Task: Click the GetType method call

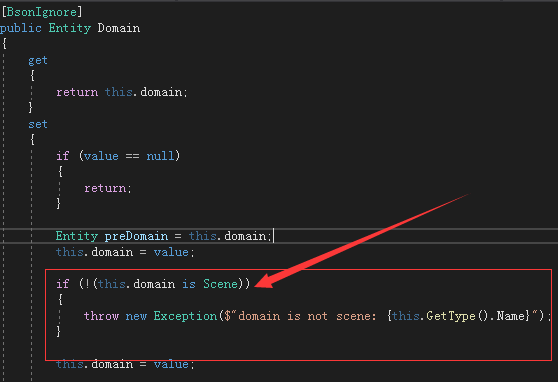Action: pyautogui.click(x=451, y=316)
